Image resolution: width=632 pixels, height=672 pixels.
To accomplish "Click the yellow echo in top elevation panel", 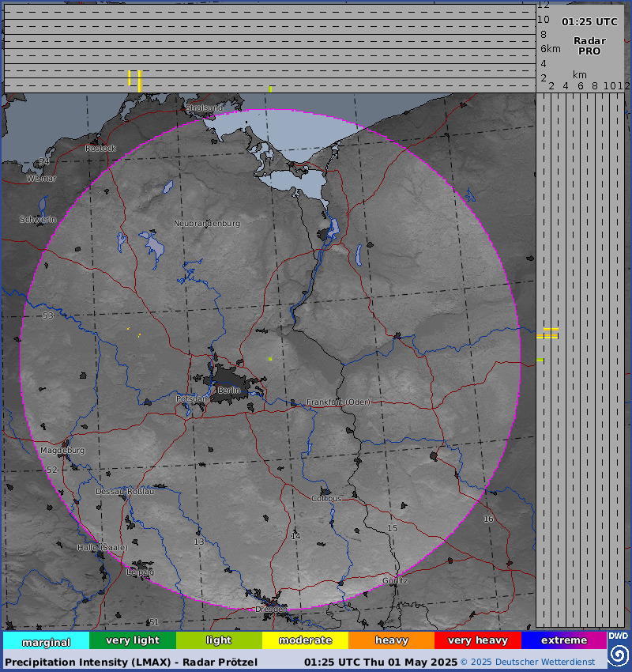I will (140, 80).
